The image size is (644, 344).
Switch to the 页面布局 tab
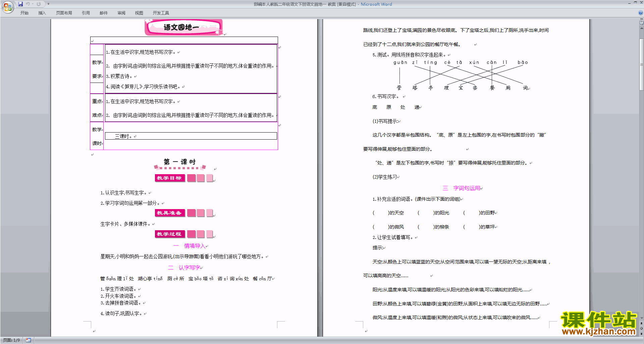click(x=64, y=13)
